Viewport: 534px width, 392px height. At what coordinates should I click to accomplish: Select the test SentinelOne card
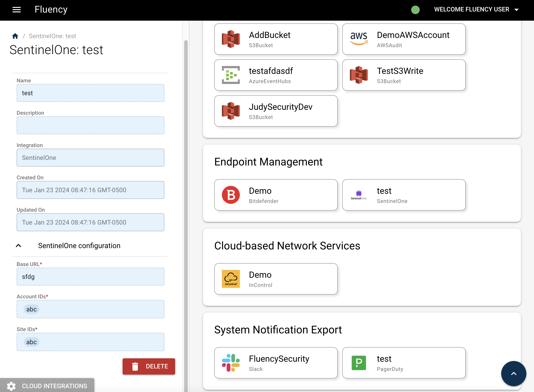tap(404, 195)
